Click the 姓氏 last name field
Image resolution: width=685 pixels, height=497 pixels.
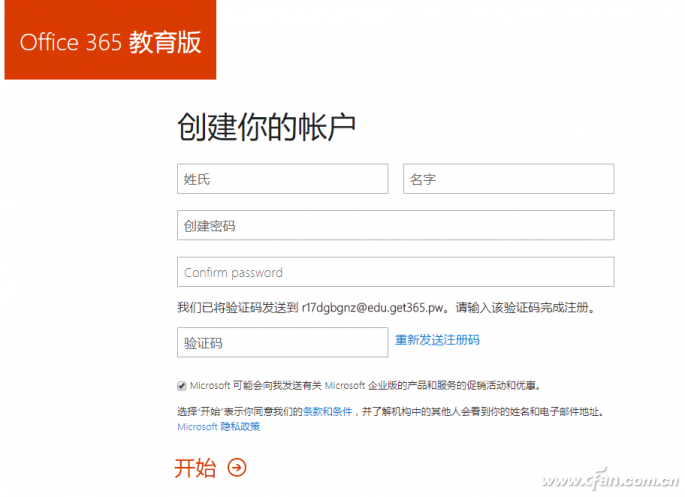coord(282,179)
